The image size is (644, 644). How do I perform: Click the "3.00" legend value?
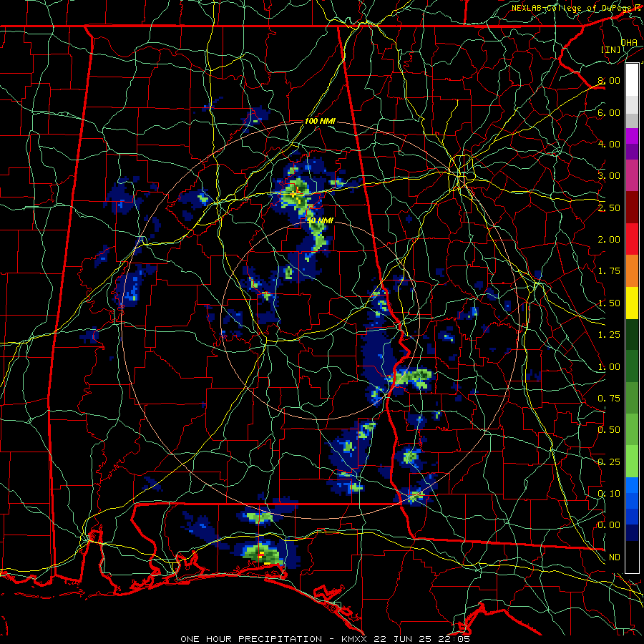pos(609,176)
